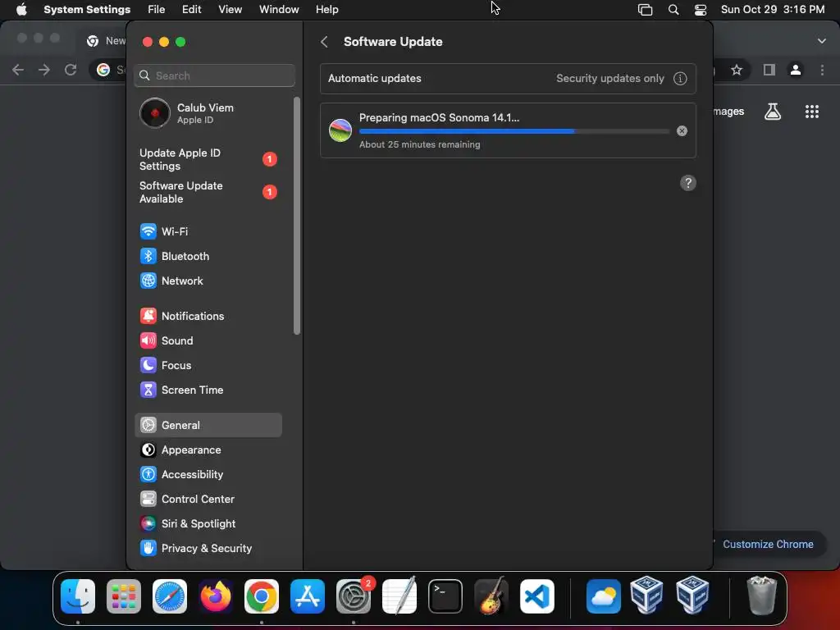This screenshot has width=840, height=630.
Task: Go forward in Chrome window
Action: [44, 70]
